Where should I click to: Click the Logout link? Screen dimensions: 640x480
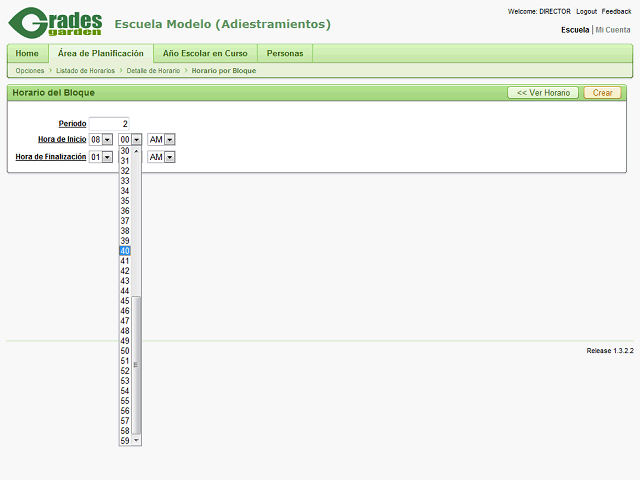[x=586, y=11]
